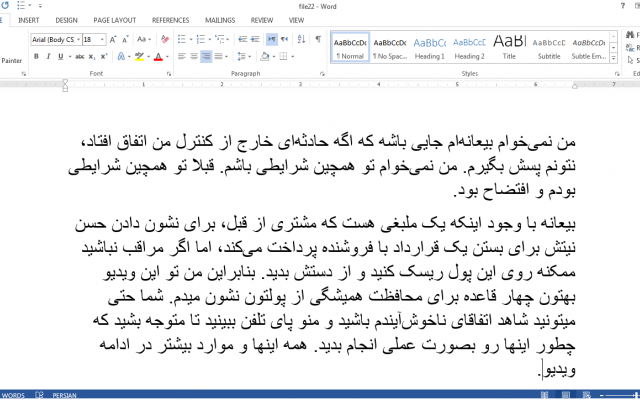Screen dimensions: 640x400
Task: Apply text effects icon
Action: [121, 56]
